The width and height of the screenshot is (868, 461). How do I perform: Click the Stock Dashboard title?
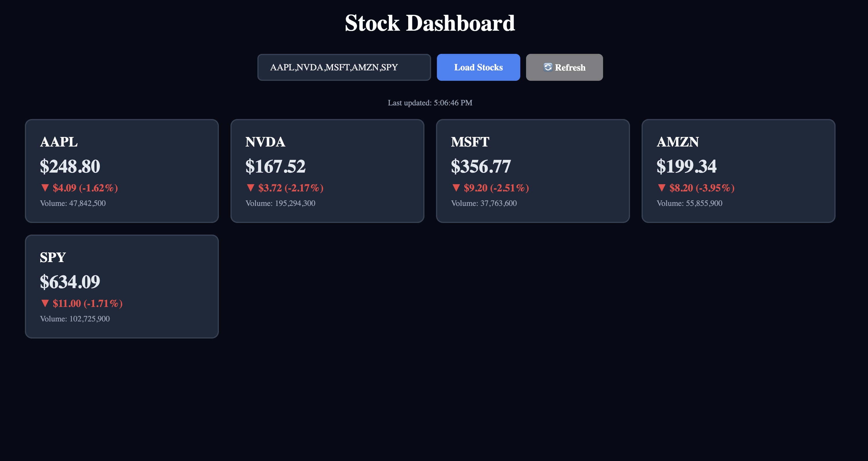pyautogui.click(x=430, y=23)
